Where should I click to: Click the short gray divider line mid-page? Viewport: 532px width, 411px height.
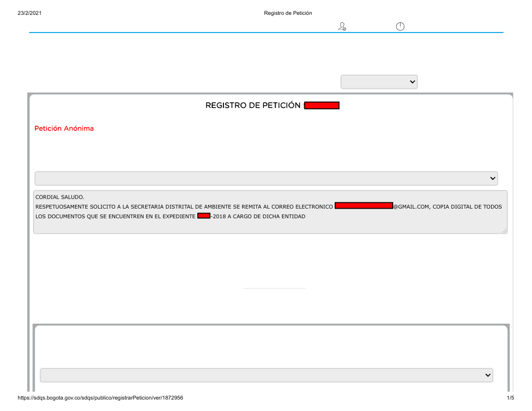point(274,288)
